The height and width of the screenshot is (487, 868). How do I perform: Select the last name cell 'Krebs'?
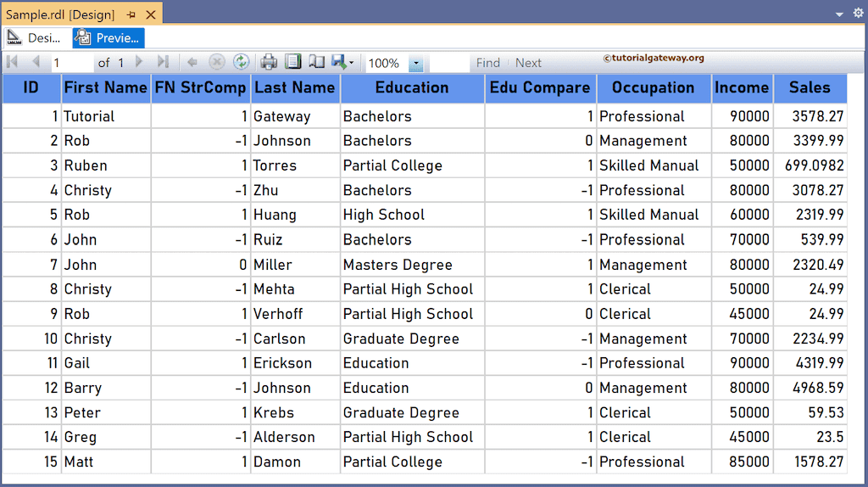tap(295, 412)
